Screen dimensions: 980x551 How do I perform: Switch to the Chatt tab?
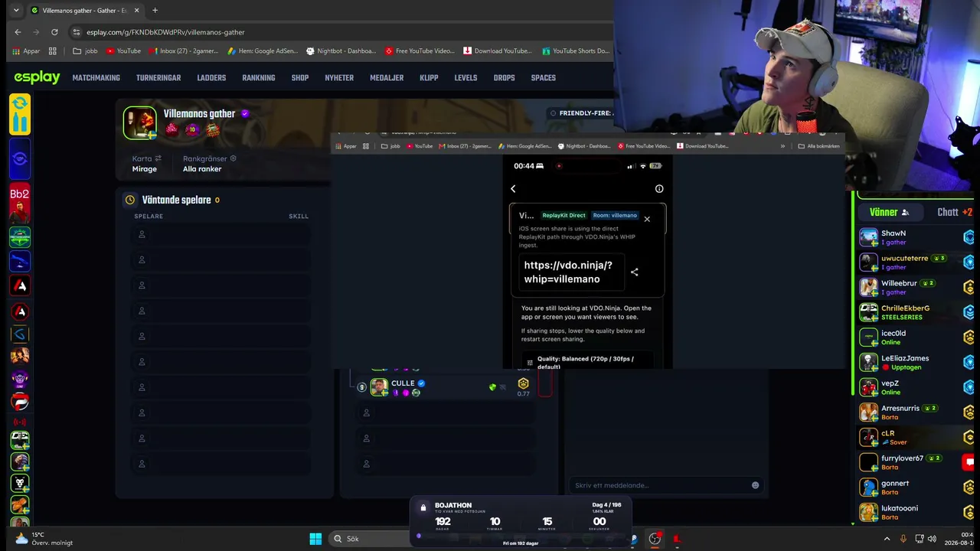(955, 213)
